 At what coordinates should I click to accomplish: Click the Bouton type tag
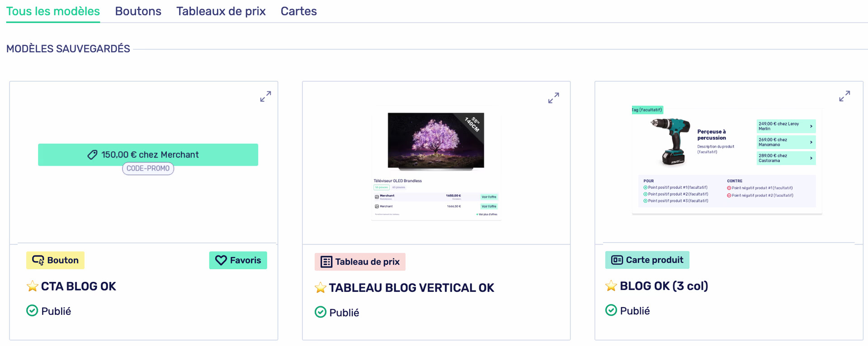click(x=55, y=260)
